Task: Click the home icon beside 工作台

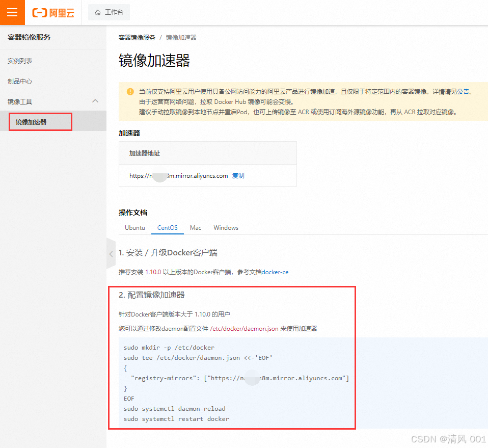Action: 98,12
